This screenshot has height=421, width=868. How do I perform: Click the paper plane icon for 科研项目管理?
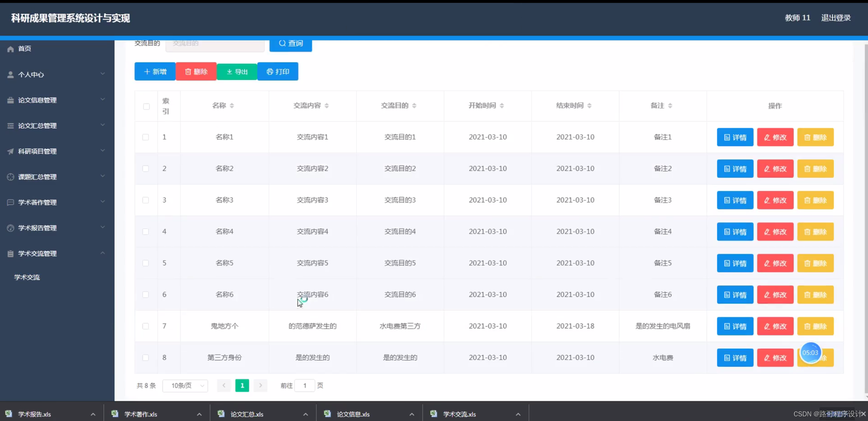point(10,151)
